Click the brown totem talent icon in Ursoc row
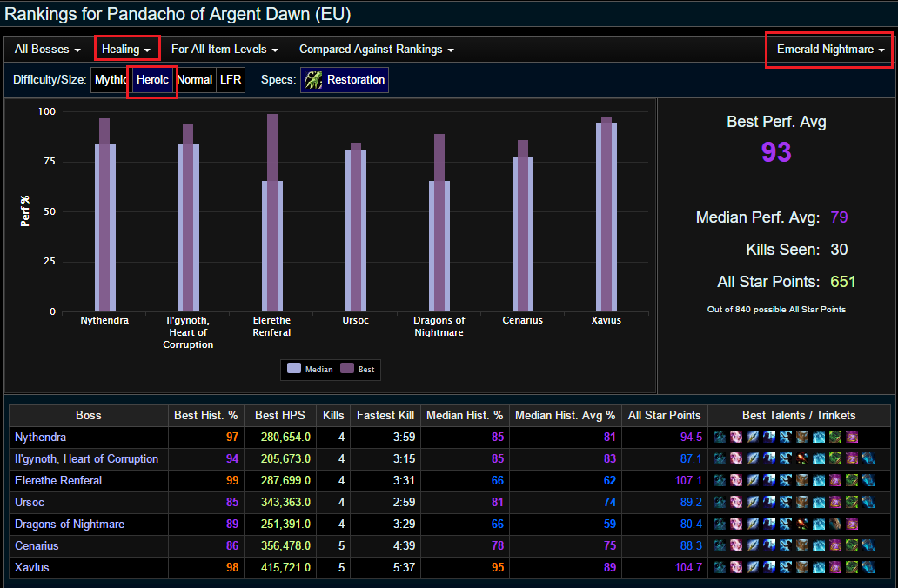The width and height of the screenshot is (898, 588). (802, 503)
